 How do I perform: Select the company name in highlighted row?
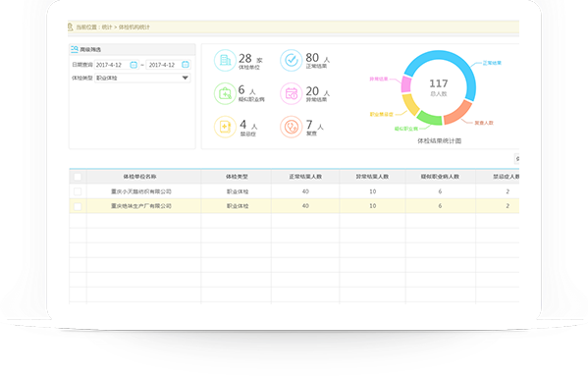[141, 206]
